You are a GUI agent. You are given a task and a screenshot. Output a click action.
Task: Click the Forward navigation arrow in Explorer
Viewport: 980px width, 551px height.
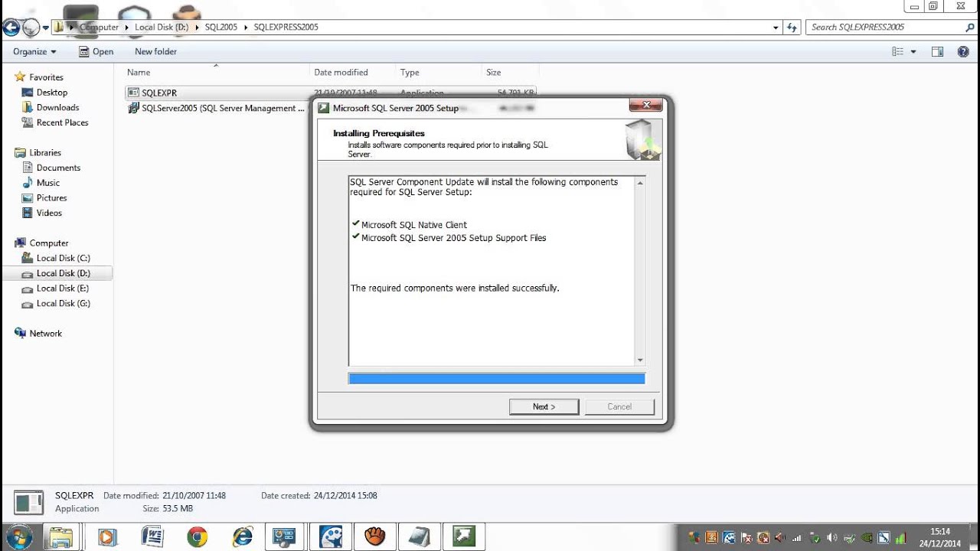(31, 28)
